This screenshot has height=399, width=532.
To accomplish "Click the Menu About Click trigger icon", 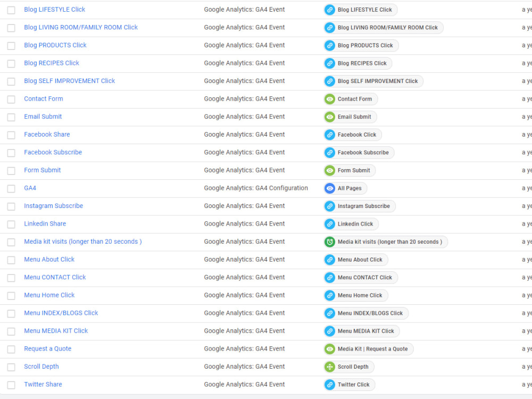I will pos(329,260).
